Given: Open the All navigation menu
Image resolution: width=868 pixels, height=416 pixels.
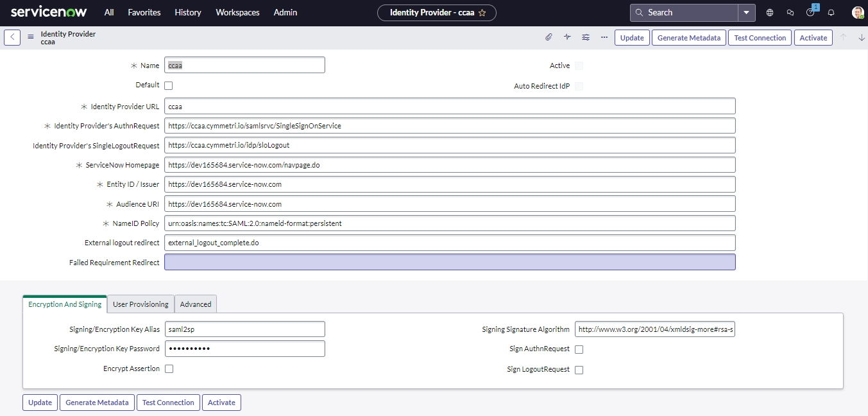Looking at the screenshot, I should point(109,12).
